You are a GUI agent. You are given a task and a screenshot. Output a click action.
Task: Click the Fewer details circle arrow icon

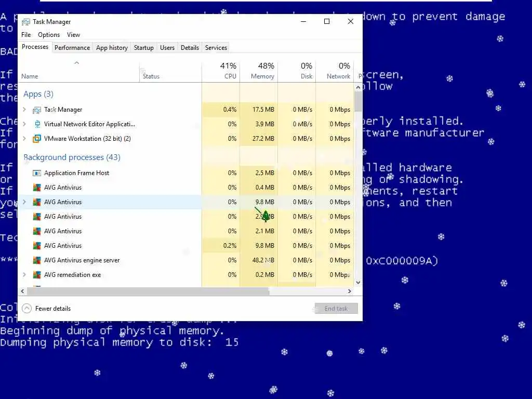27,309
